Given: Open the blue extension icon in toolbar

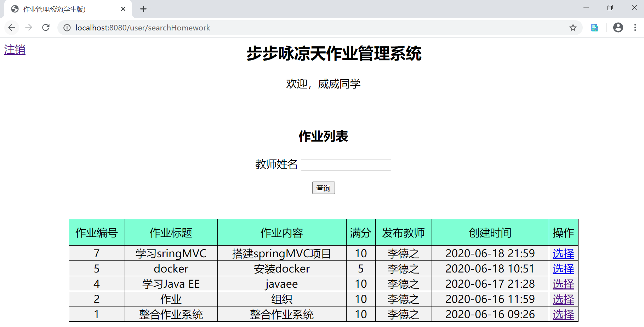Looking at the screenshot, I should pos(594,28).
